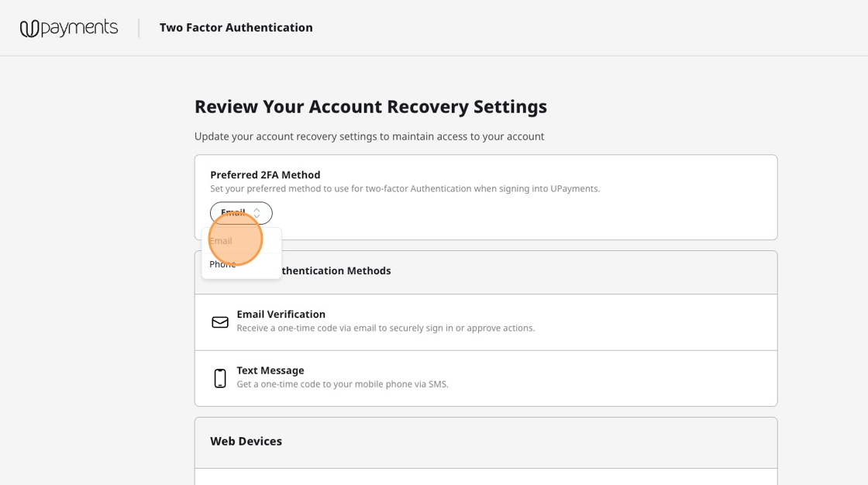
Task: Click the 'Receive a one-time code via email' description
Action: point(386,328)
